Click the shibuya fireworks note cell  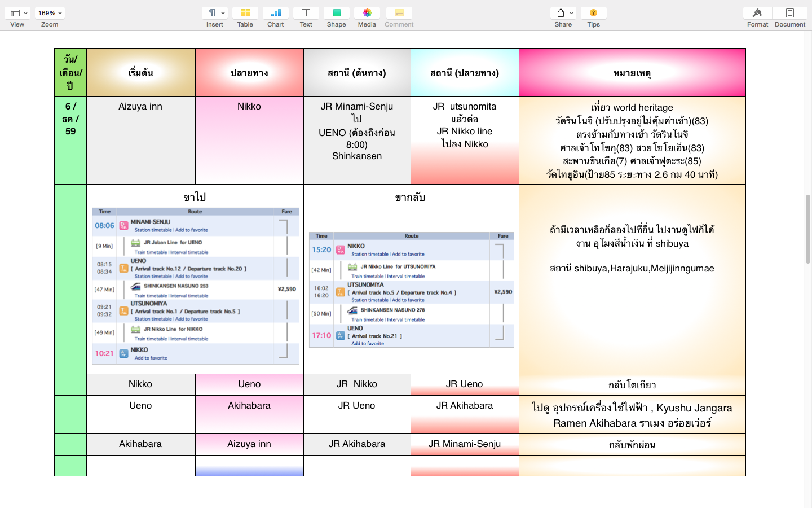click(x=632, y=279)
